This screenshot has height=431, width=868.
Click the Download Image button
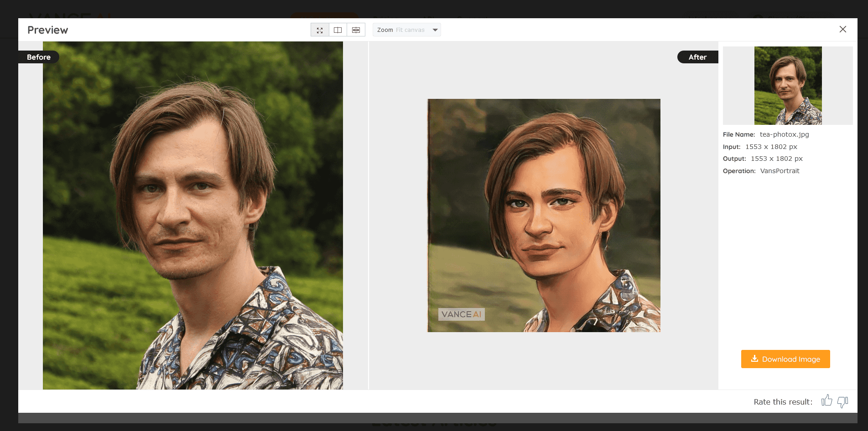coord(785,359)
